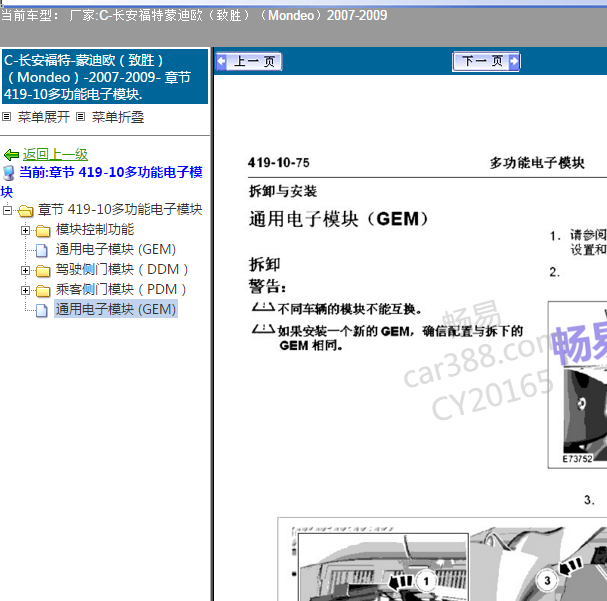Screen dimensions: 607x601
Task: Click page number 419-10-75
Action: click(x=279, y=163)
